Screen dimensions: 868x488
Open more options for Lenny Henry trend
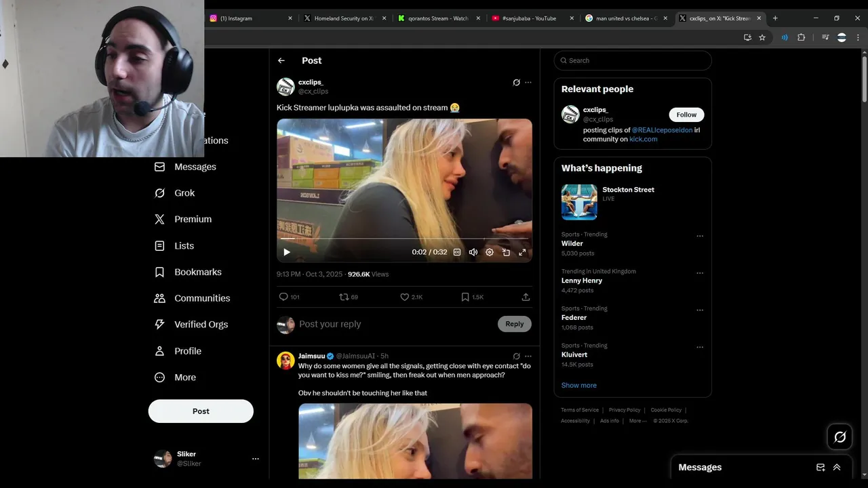700,273
